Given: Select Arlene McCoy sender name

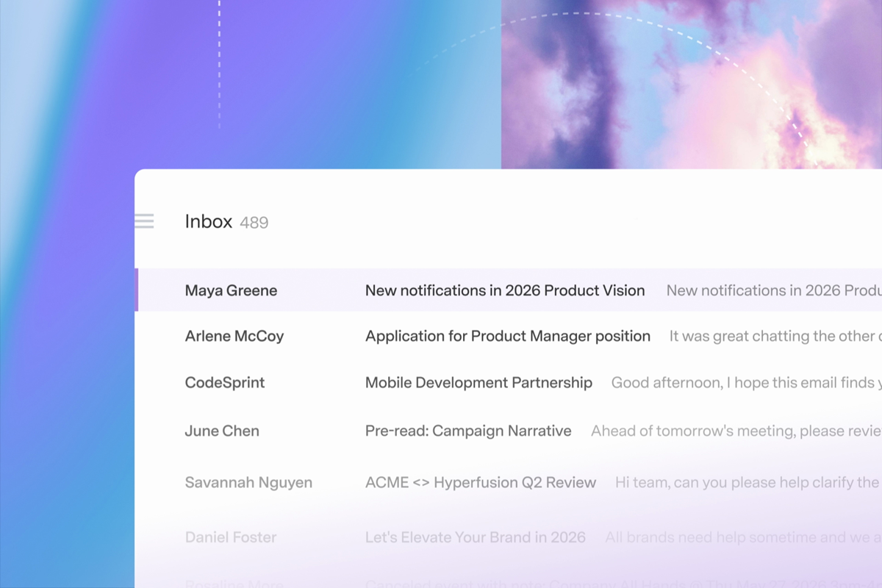Looking at the screenshot, I should (234, 336).
